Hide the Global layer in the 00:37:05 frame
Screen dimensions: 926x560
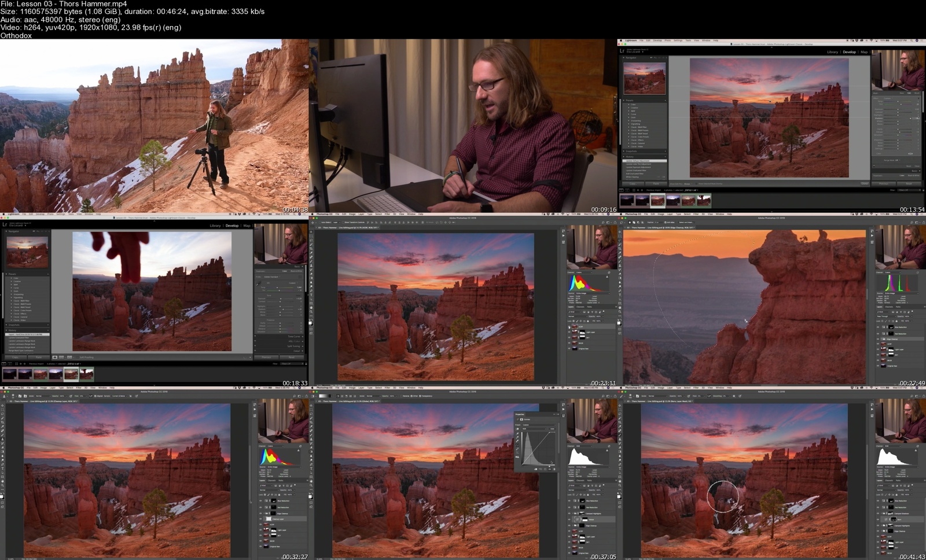coord(569,520)
